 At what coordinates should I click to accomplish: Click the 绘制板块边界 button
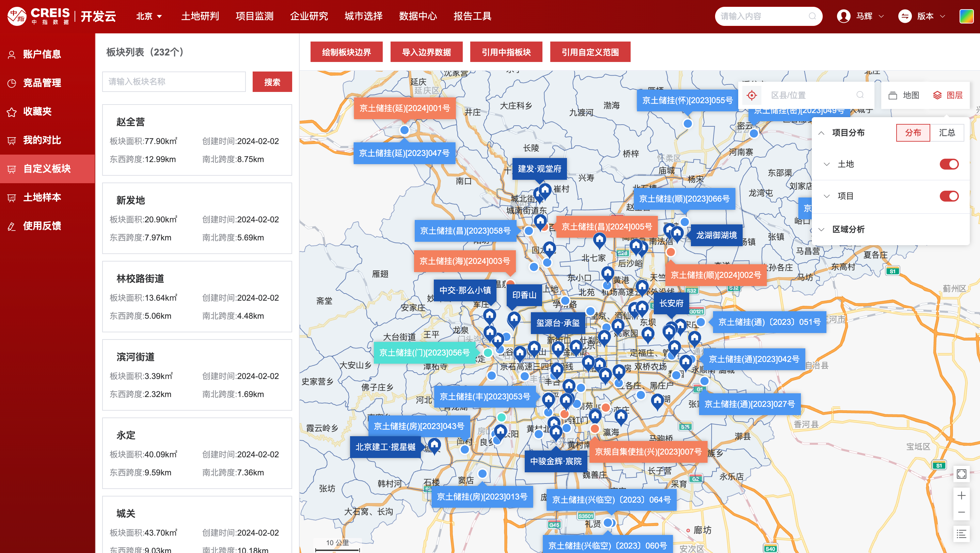346,52
